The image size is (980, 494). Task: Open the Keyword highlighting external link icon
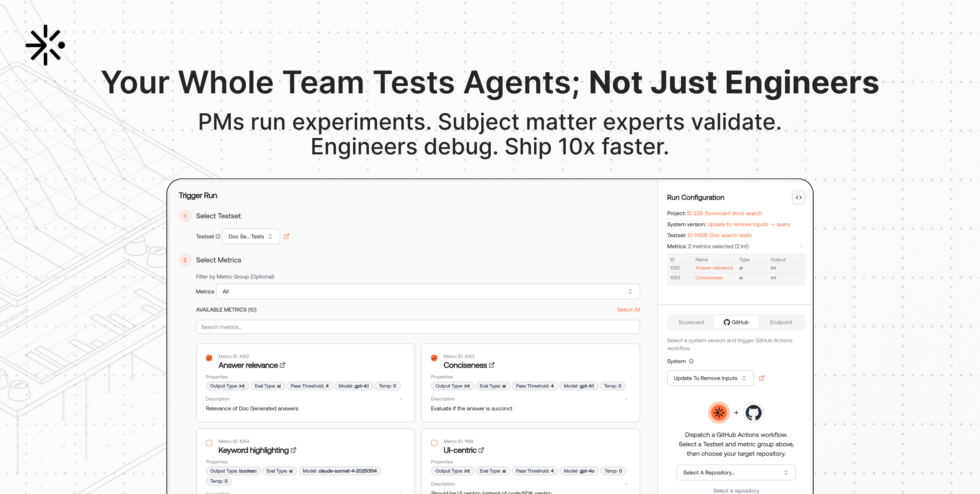tap(293, 450)
